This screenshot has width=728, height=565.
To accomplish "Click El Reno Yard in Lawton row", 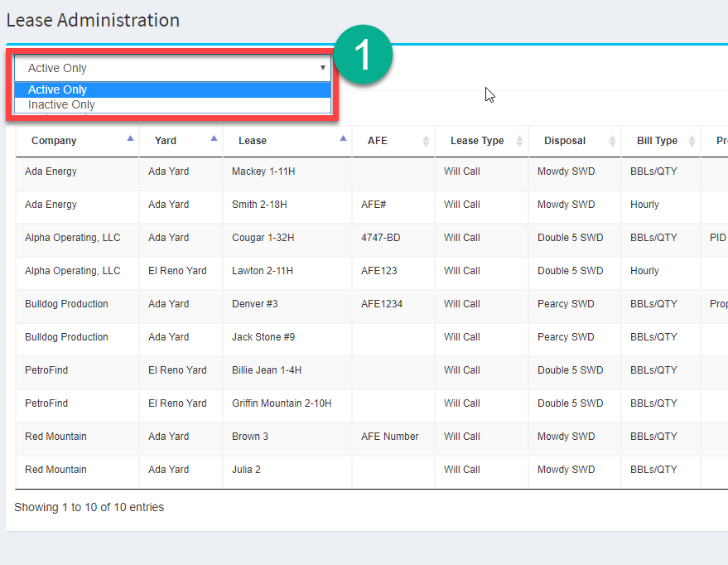I will tap(177, 271).
